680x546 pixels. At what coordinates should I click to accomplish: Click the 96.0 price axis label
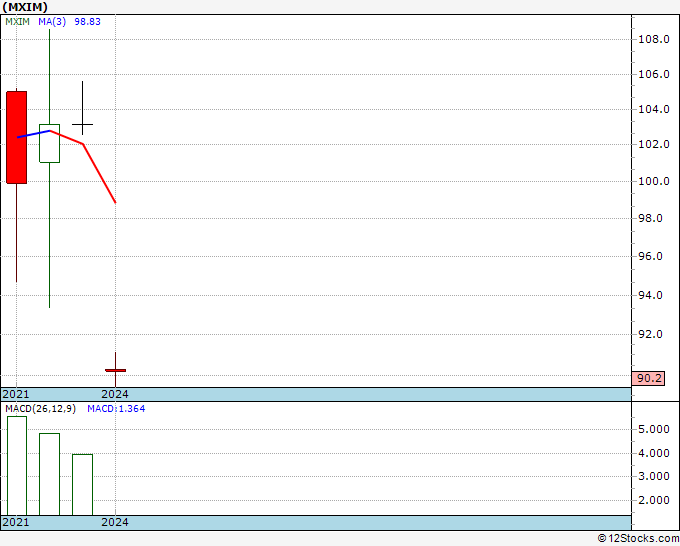[x=650, y=256]
